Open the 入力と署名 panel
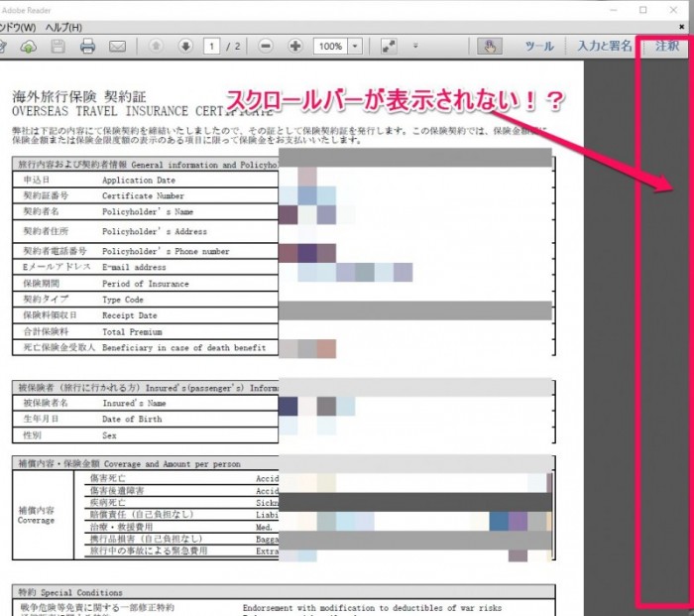This screenshot has height=616, width=694. coord(605,46)
